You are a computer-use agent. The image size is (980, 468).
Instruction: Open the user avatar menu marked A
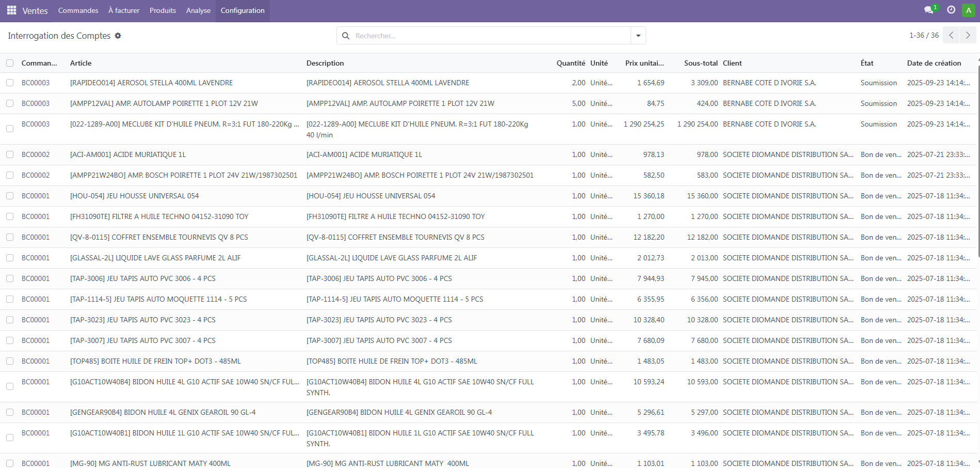[968, 10]
